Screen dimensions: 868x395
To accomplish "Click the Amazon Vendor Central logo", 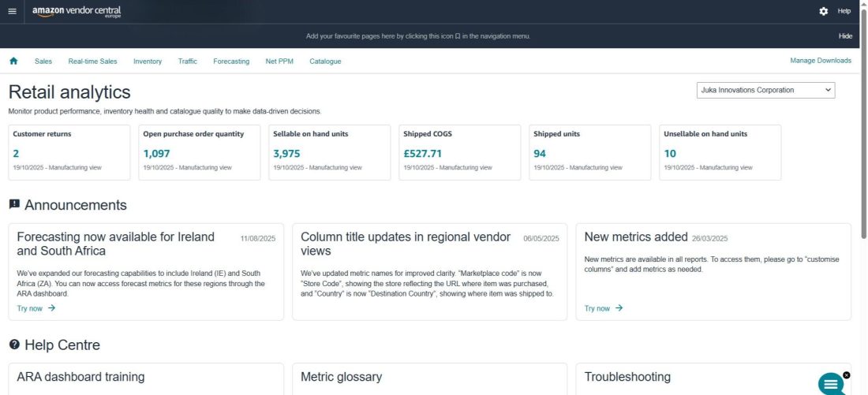I will pyautogui.click(x=77, y=12).
